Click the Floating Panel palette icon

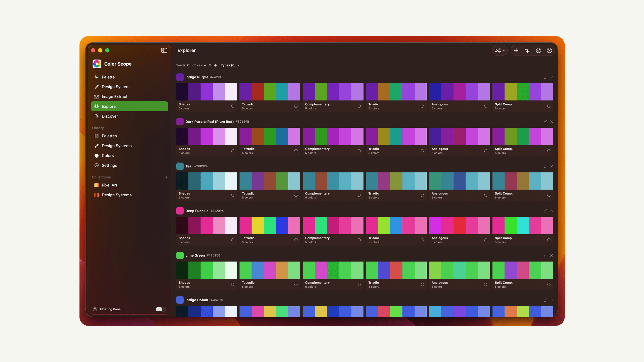95,309
